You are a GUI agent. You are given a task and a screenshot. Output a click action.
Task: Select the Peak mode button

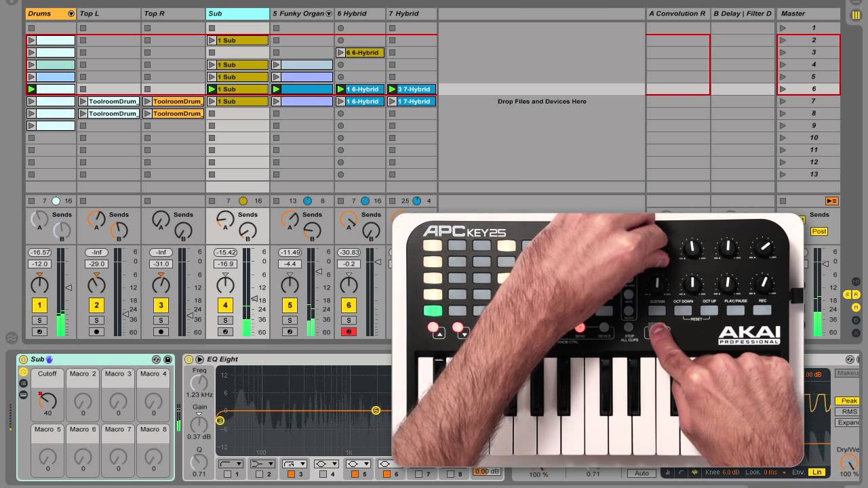[848, 401]
